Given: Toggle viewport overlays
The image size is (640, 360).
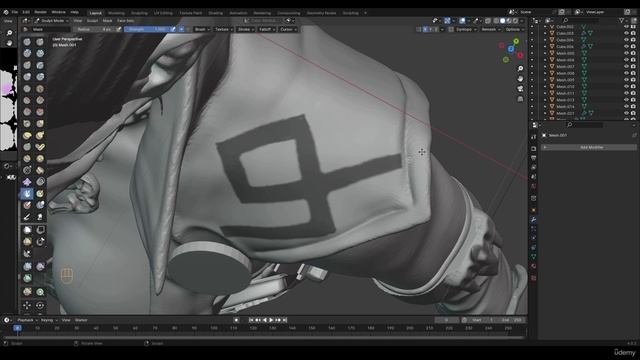Looking at the screenshot, I should click(x=462, y=20).
